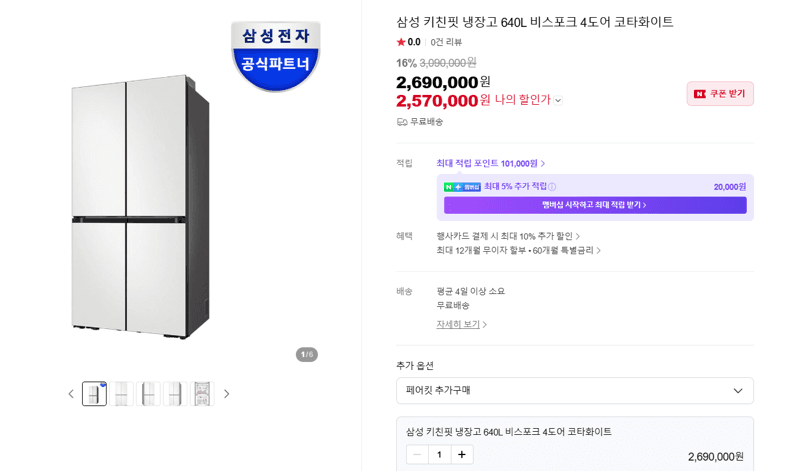
Task: Show the next thumbnail set with right arrow
Action: (x=227, y=394)
